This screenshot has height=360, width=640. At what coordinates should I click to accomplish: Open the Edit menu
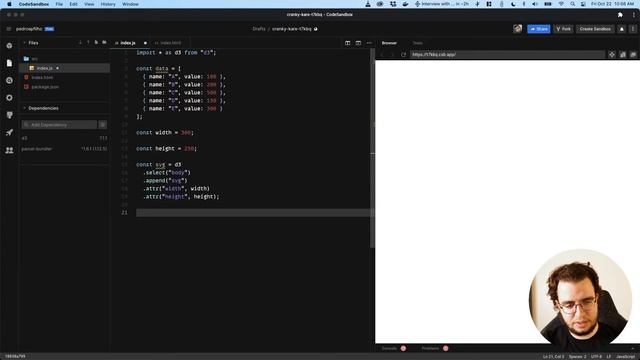(73, 4)
